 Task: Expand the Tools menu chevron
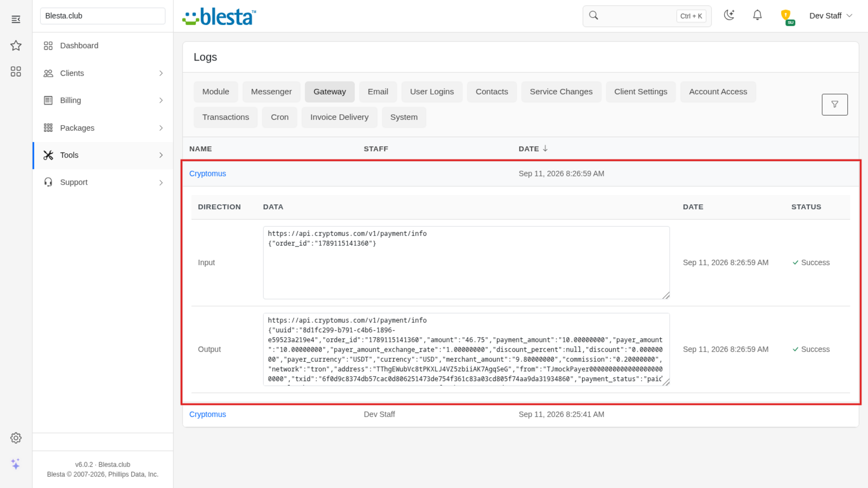161,155
